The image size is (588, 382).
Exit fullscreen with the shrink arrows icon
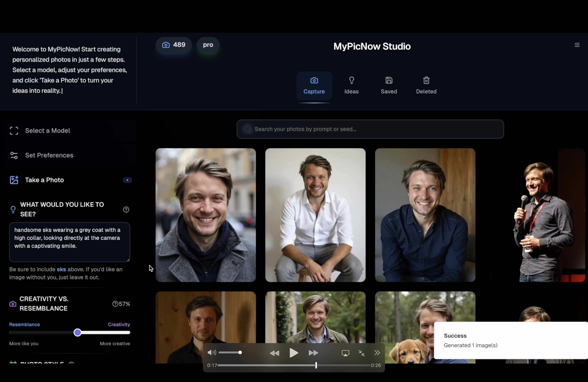click(x=361, y=353)
